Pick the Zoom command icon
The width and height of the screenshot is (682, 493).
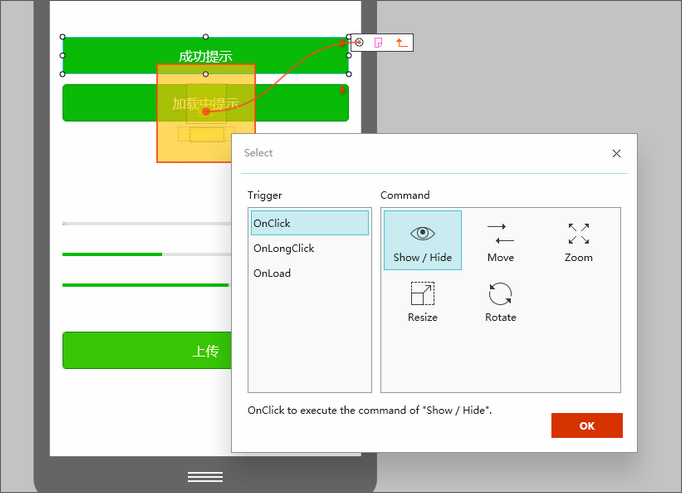click(578, 241)
